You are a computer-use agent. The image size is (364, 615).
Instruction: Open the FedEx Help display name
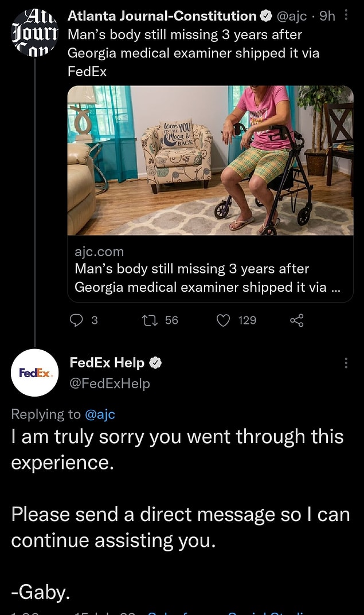107,362
